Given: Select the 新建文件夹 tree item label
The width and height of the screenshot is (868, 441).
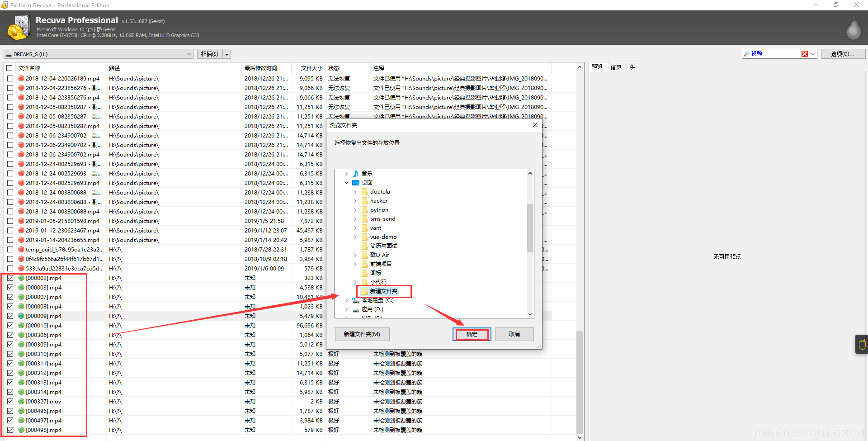Looking at the screenshot, I should coord(384,291).
